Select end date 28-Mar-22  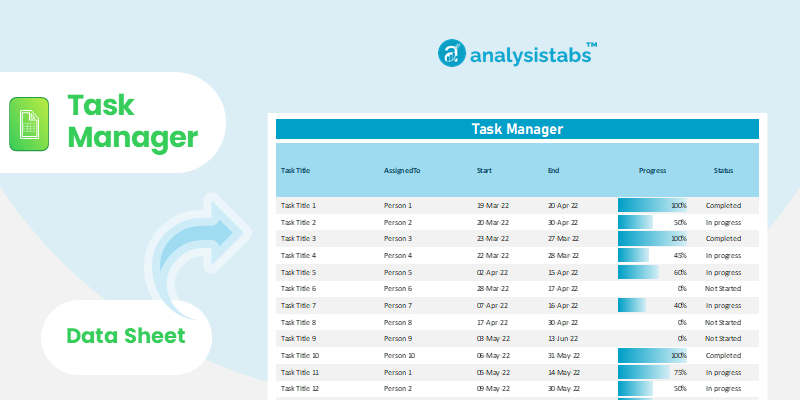point(563,255)
